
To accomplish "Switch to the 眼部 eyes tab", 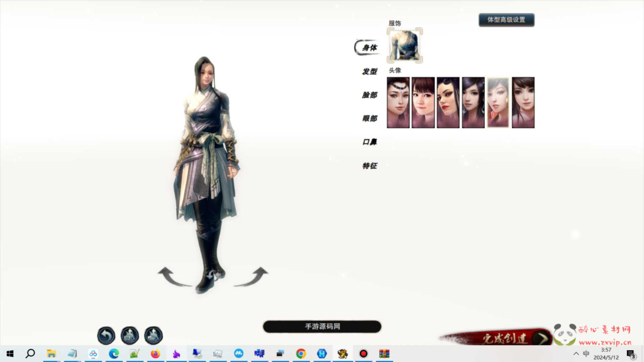I will coord(369,118).
